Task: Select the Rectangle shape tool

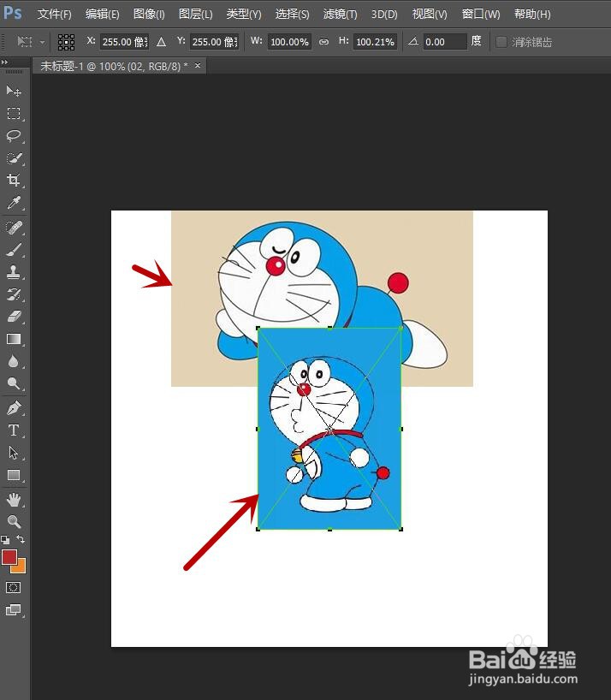Action: click(14, 475)
